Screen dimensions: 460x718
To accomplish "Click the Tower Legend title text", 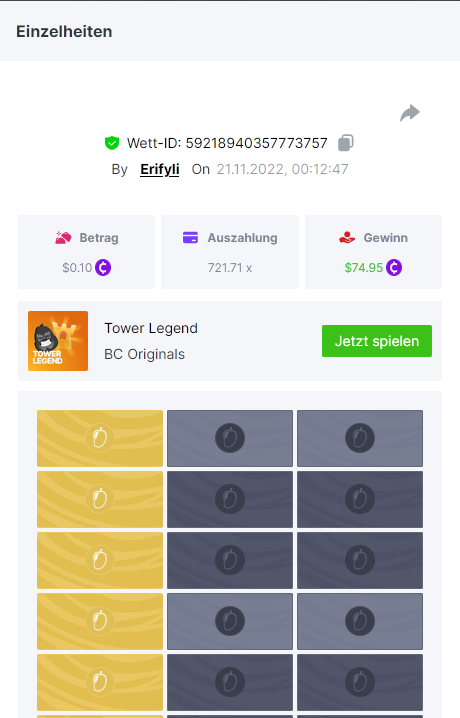I will tap(151, 328).
